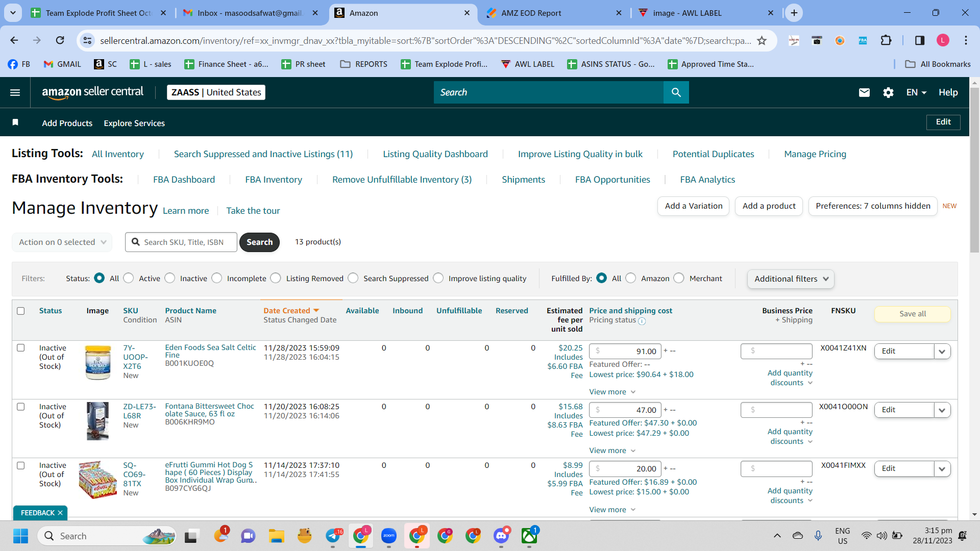Open Preferences: 7 columns hidden
Screen dimensions: 980x551
[x=873, y=206]
